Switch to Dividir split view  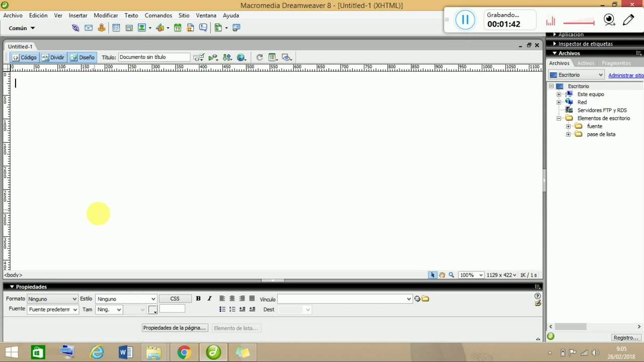tap(53, 57)
